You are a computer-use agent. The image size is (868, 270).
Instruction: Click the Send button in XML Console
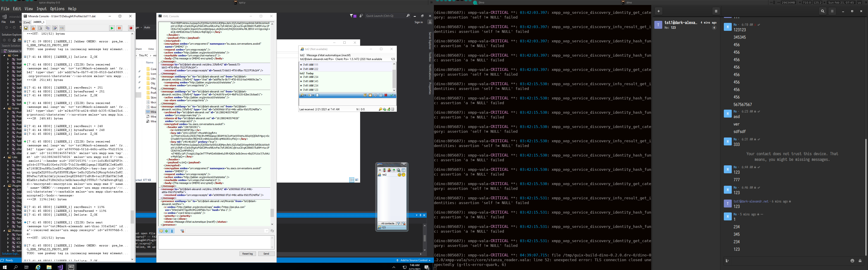(x=266, y=253)
